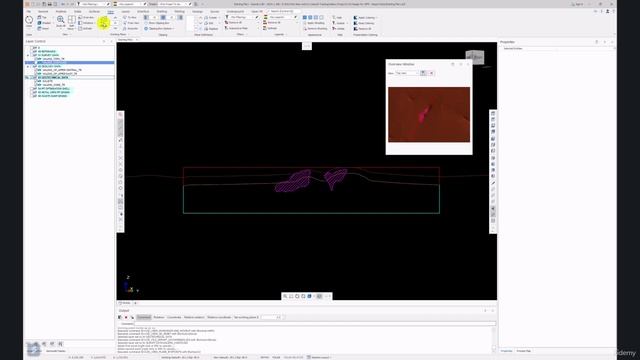
Task: Select the Shaded view option in ribbon
Action: pyautogui.click(x=44, y=23)
